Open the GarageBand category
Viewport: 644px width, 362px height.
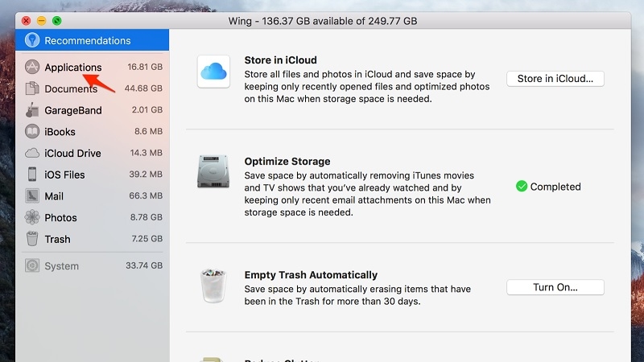point(93,110)
